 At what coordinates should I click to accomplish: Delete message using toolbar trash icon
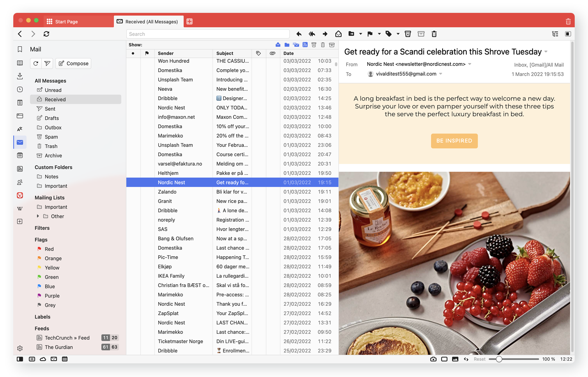pos(434,34)
